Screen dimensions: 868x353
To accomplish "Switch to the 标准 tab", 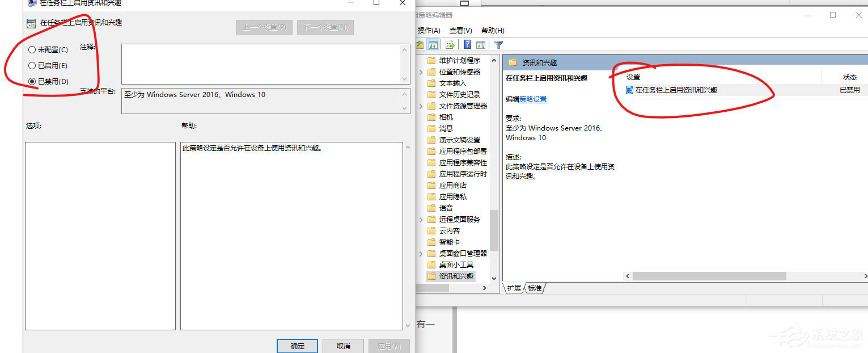I will [533, 288].
